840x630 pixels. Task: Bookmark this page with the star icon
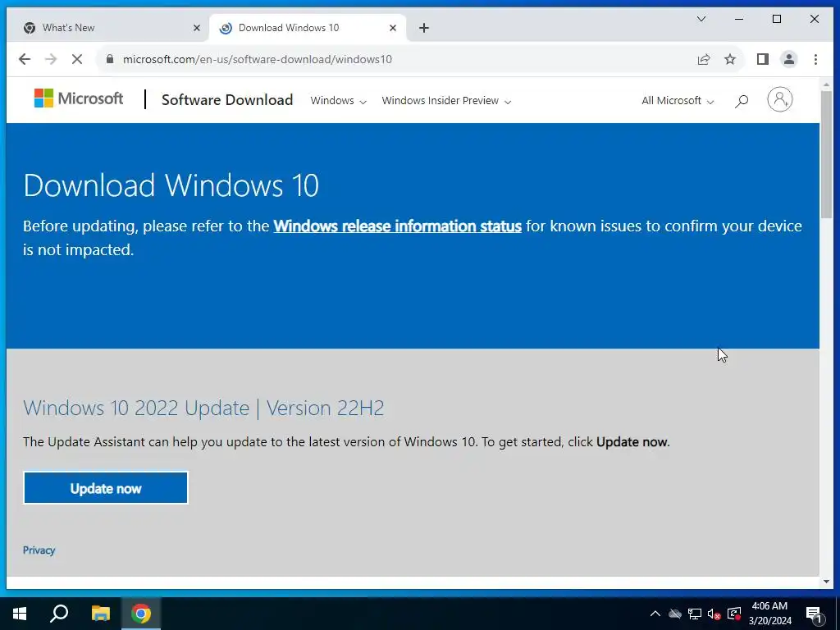point(729,59)
